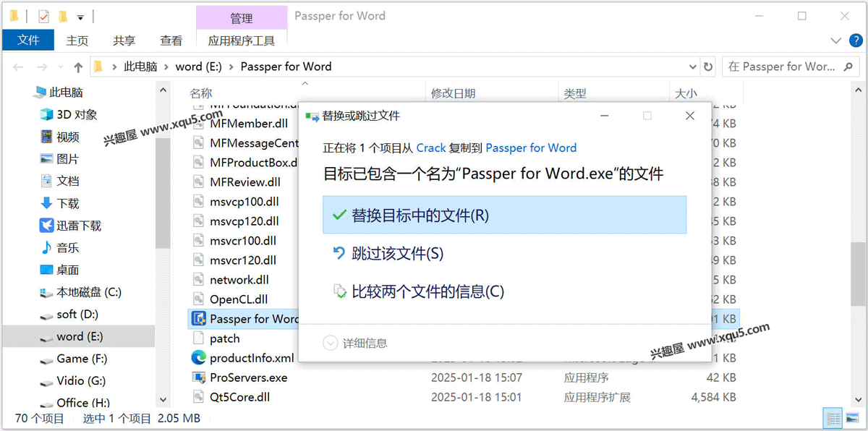Expand 详细信息 details chevron in dialog
This screenshot has width=868, height=431.
point(331,343)
